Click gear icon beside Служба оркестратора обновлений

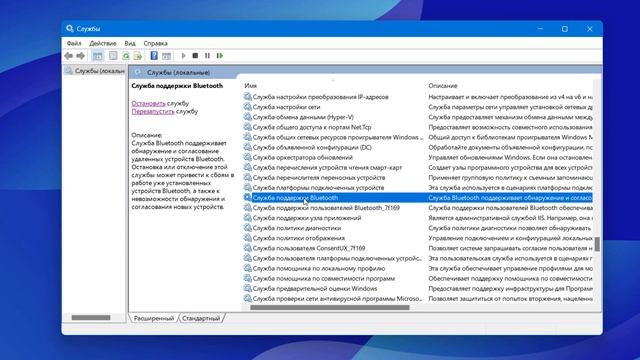[247, 157]
